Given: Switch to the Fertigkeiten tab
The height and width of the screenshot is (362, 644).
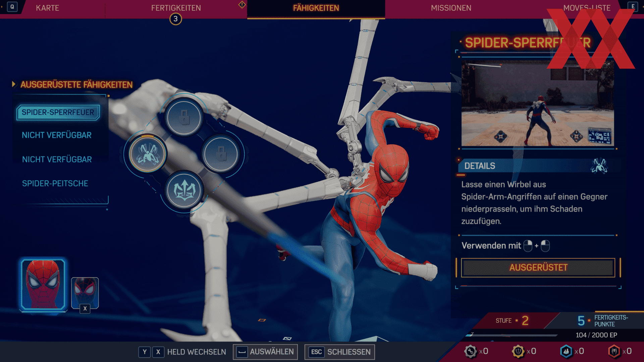Looking at the screenshot, I should coord(176,8).
